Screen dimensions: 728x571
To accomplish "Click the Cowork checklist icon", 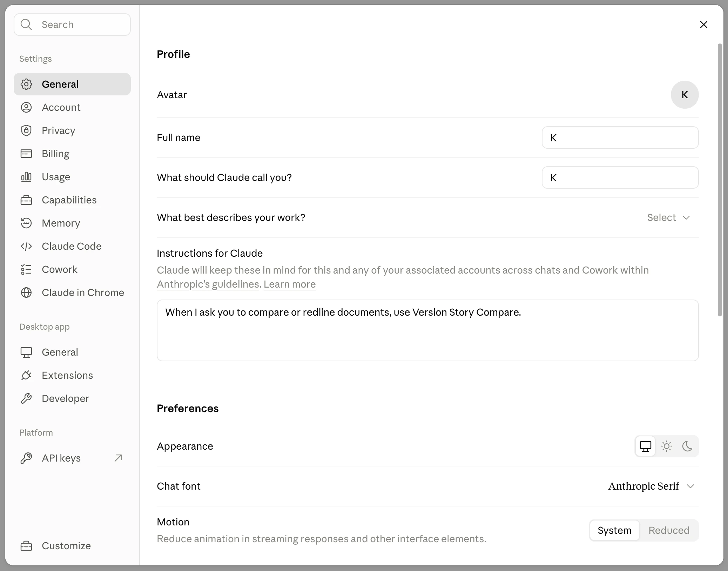I will point(26,269).
